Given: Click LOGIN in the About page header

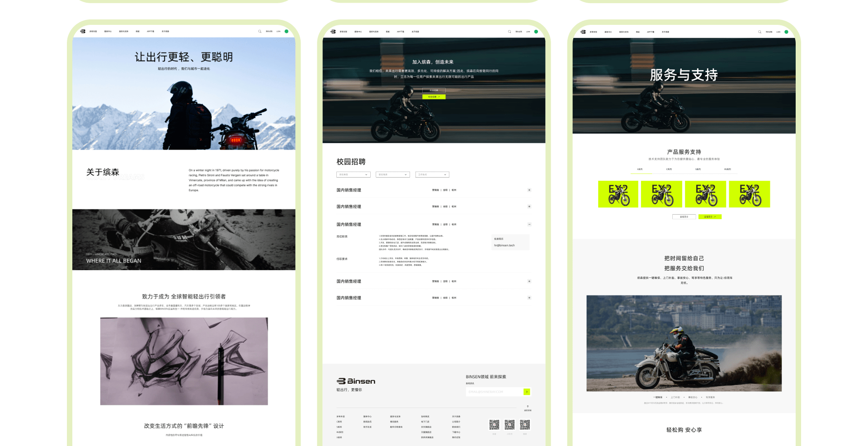Looking at the screenshot, I should [278, 32].
